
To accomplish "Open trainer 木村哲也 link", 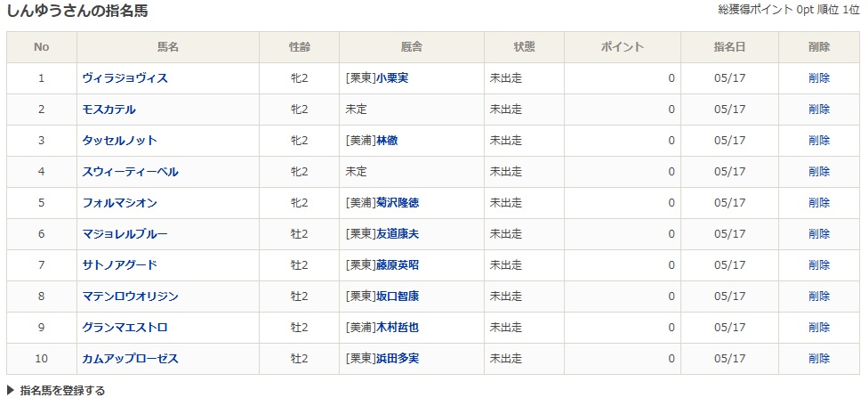I will (x=397, y=328).
